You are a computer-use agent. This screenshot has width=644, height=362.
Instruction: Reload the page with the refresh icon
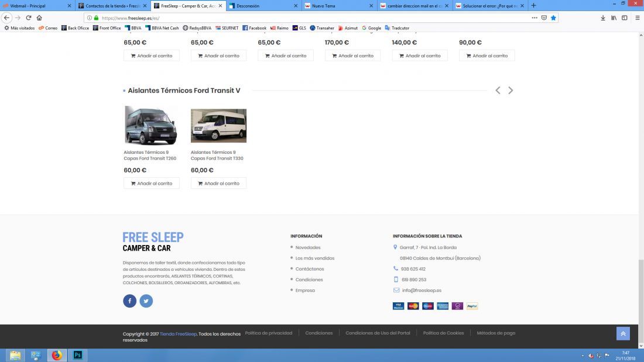point(28,18)
